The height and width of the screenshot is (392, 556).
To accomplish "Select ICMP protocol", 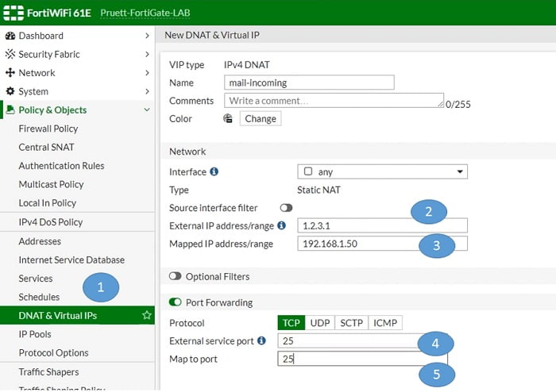I will (385, 323).
